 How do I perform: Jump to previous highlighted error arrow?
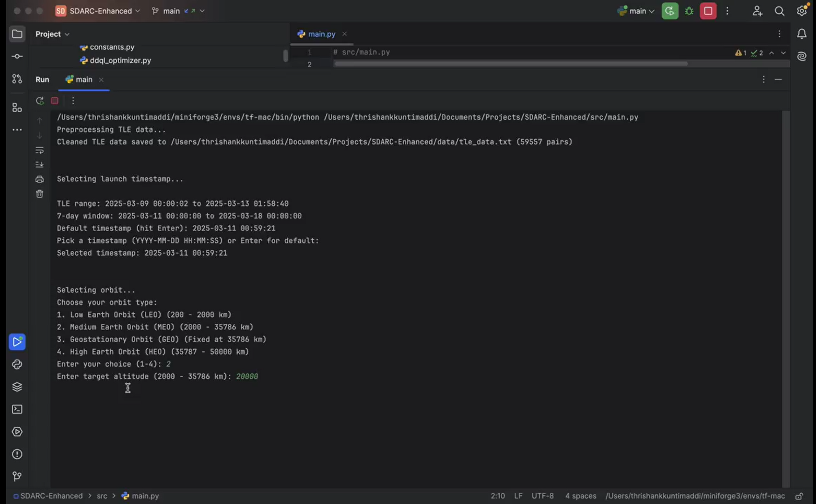click(x=772, y=53)
